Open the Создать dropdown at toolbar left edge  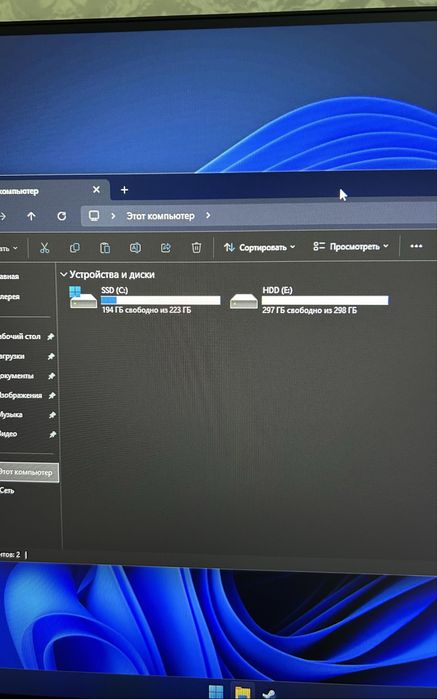pyautogui.click(x=9, y=248)
